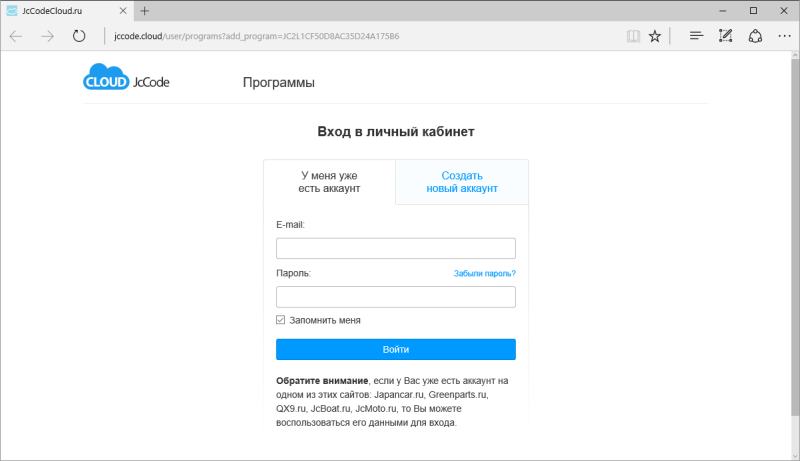800x461 pixels.
Task: Reload the page with the refresh icon
Action: tap(79, 36)
